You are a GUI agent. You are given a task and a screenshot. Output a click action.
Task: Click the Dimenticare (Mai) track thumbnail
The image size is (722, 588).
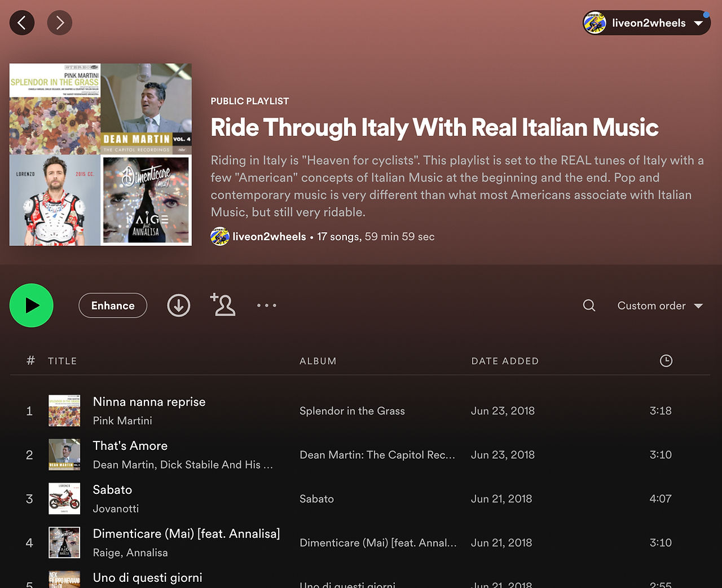[64, 542]
